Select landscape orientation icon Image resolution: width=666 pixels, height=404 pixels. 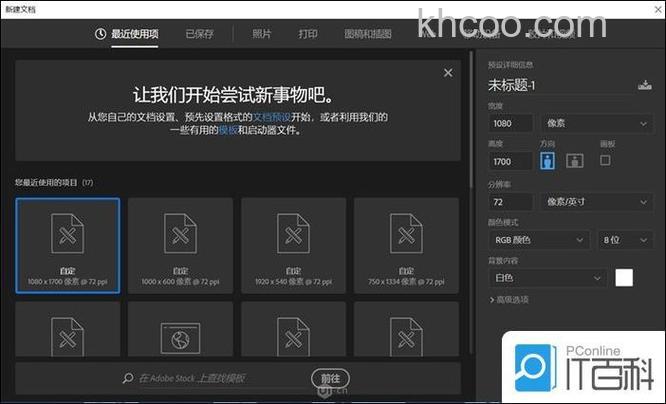pos(574,161)
